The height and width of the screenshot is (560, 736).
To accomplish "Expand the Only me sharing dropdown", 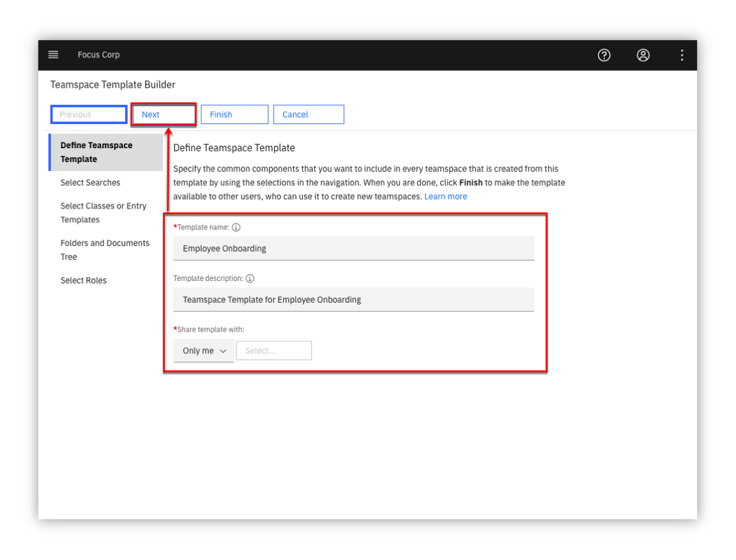I will pos(204,351).
